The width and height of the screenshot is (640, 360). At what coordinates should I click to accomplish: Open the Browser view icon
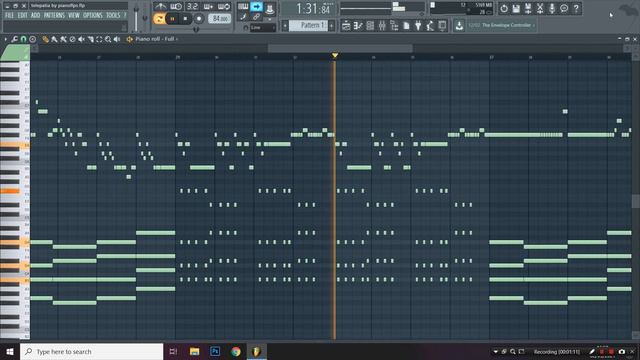coord(394,26)
